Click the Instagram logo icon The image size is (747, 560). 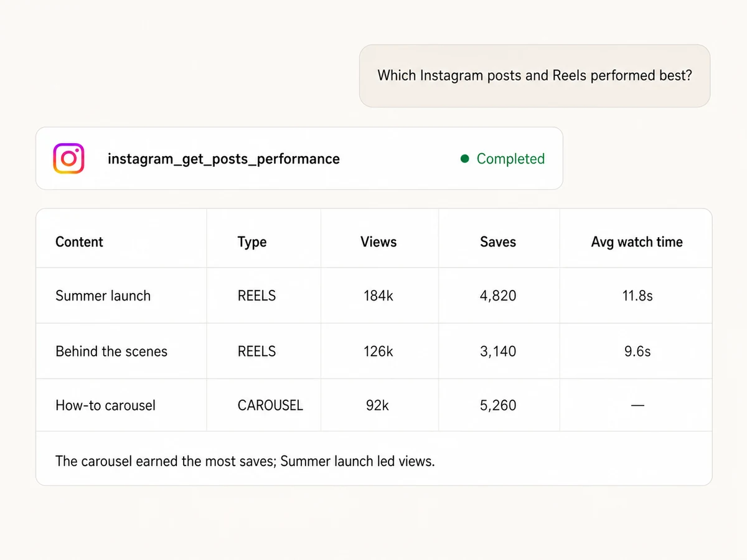click(68, 159)
